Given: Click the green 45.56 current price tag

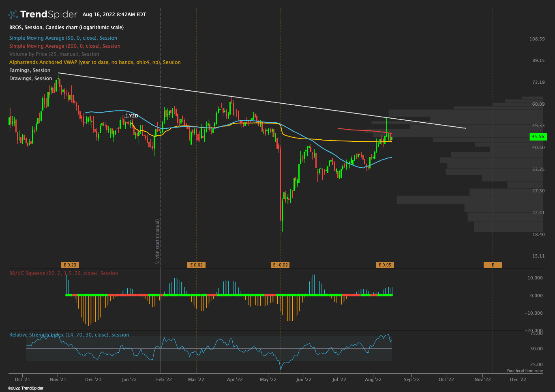Looking at the screenshot, I should [x=538, y=137].
